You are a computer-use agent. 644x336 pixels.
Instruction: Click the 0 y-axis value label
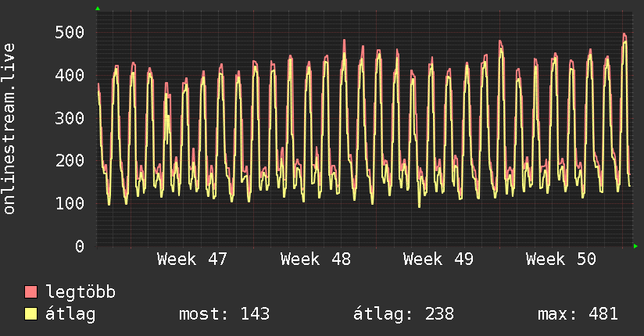(x=79, y=246)
